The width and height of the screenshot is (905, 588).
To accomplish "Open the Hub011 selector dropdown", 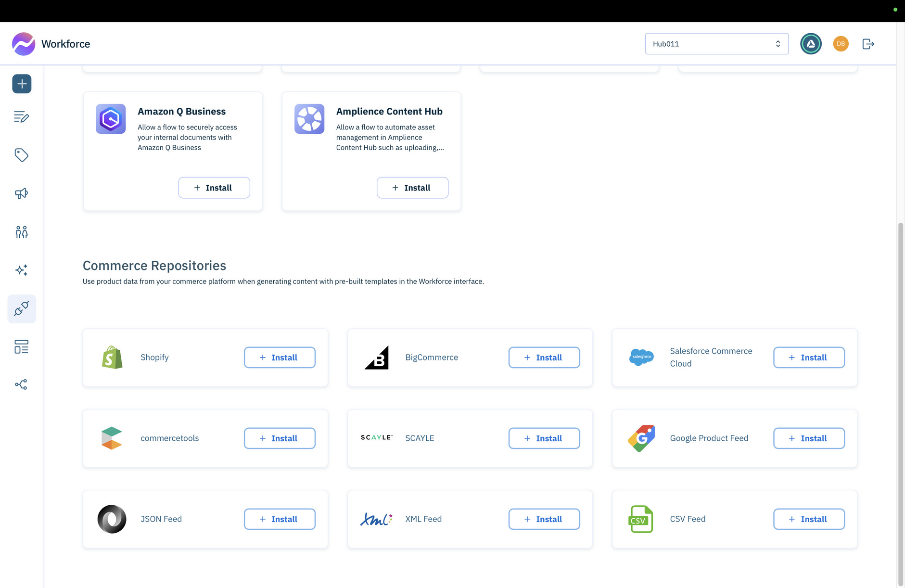I will click(x=716, y=44).
